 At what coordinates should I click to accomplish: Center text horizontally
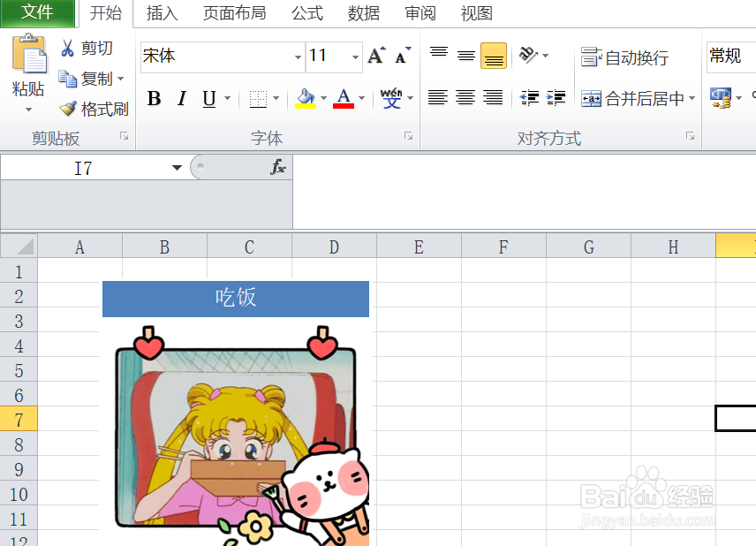pos(465,97)
